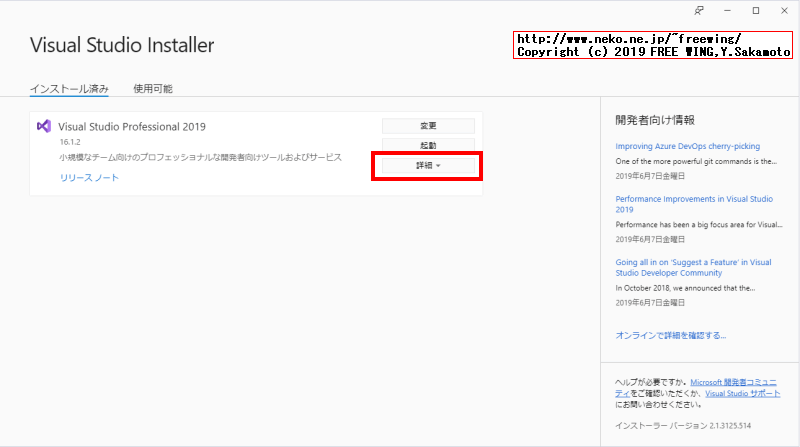The image size is (800, 447).
Task: Click the 'One of the more powerful git commands' summary
Action: click(696, 161)
